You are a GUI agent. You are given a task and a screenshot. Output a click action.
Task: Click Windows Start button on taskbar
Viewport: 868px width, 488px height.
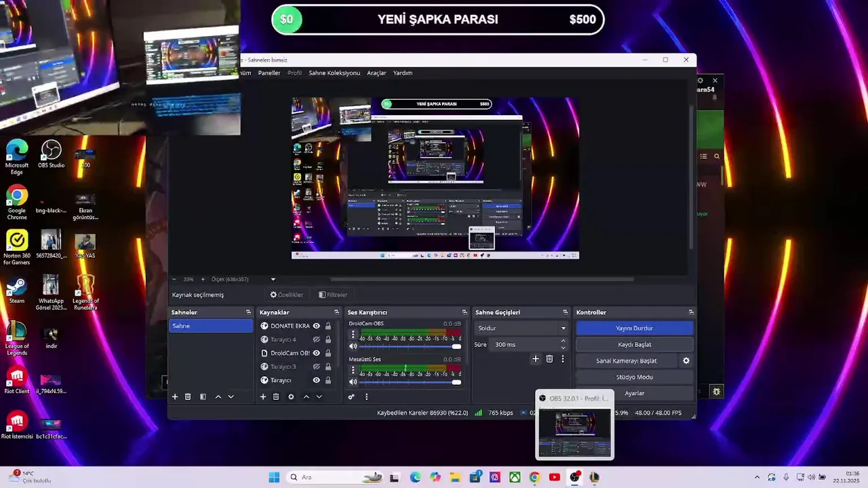pyautogui.click(x=274, y=477)
